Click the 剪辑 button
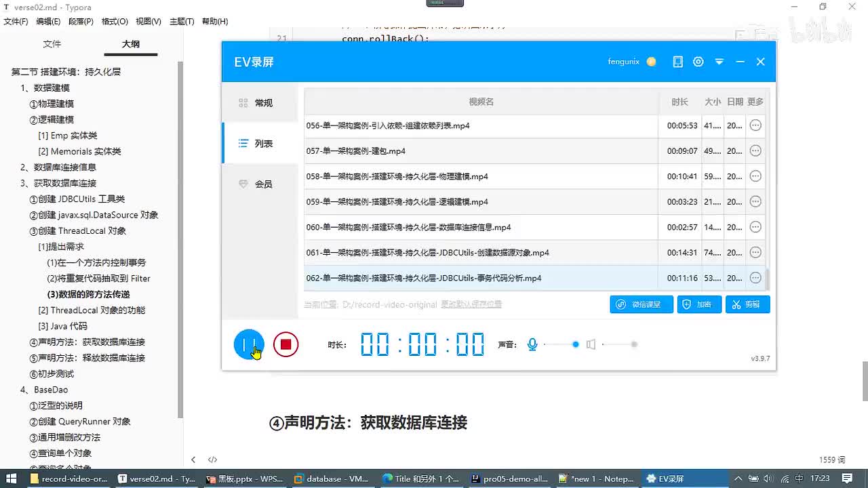This screenshot has width=868, height=488. click(747, 304)
